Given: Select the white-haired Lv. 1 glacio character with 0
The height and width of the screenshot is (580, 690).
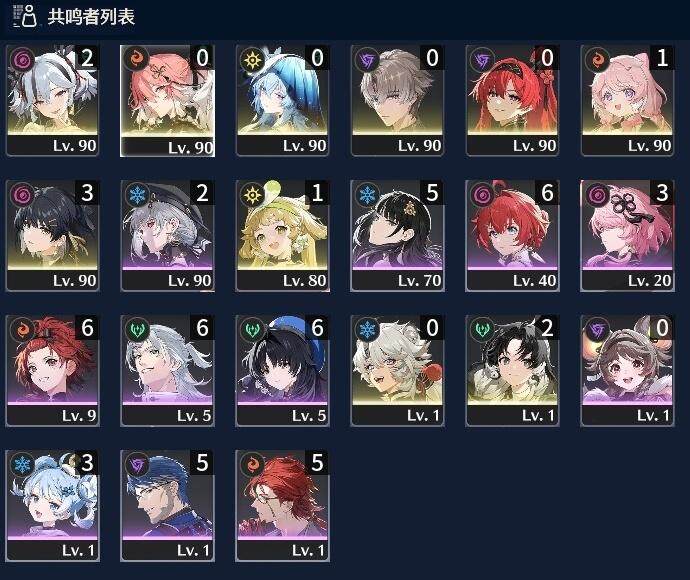Looking at the screenshot, I should pyautogui.click(x=397, y=371).
